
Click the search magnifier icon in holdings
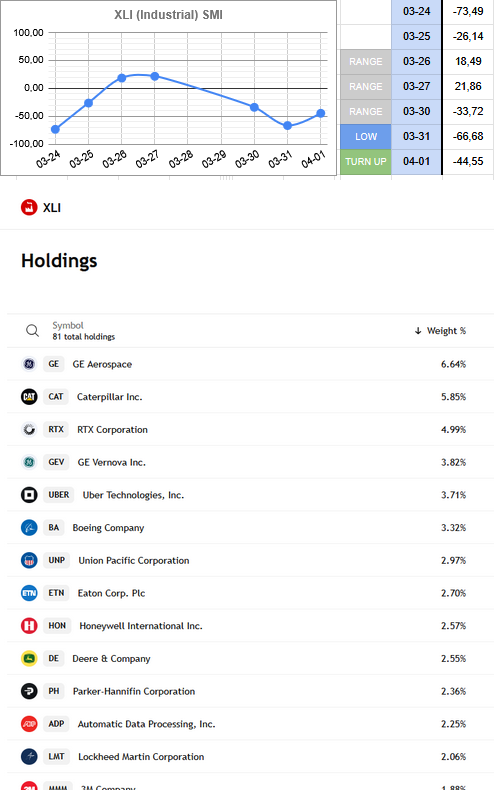pyautogui.click(x=32, y=331)
